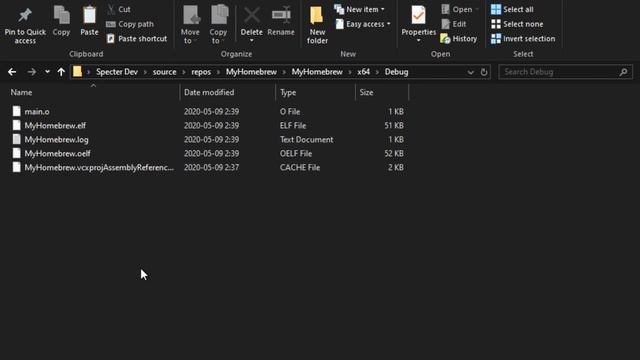Expand the Delete dropdown arrow
The image size is (640, 360).
(x=252, y=40)
